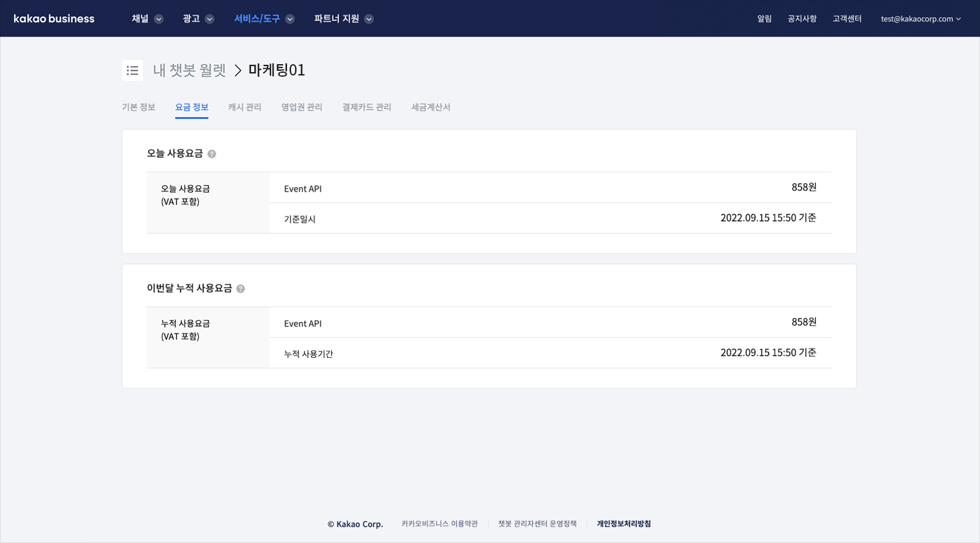
Task: Click 알림 in the top bar
Action: [x=764, y=19]
